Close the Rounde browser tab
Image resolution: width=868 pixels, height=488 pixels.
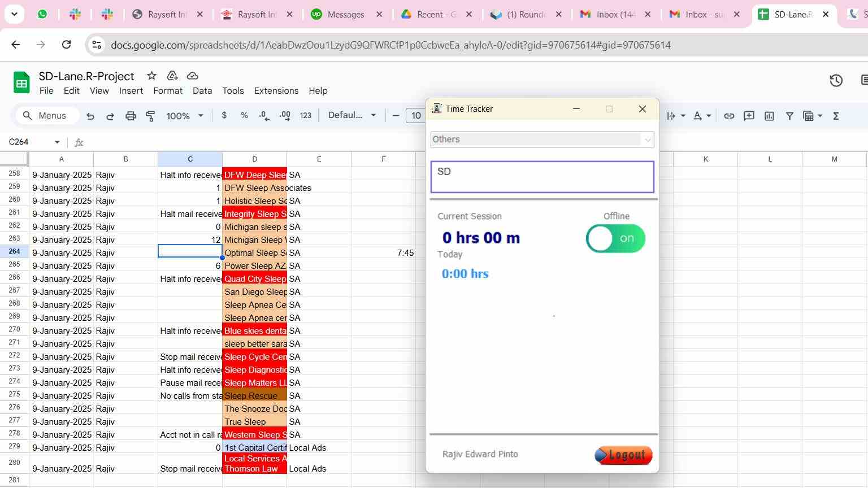[559, 15]
